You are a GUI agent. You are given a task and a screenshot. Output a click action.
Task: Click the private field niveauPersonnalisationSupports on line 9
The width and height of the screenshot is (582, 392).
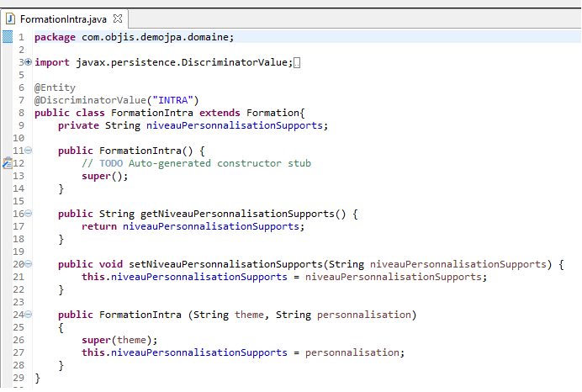[x=235, y=125]
